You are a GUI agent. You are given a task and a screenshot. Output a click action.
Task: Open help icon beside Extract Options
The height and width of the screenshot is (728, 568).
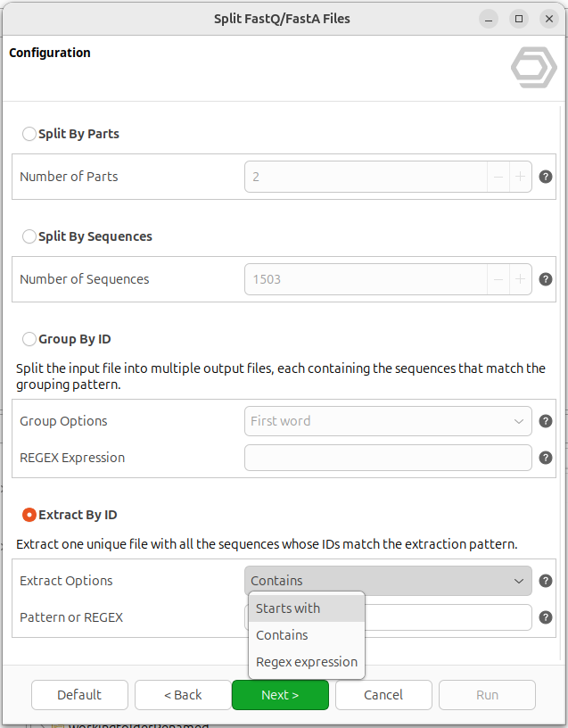545,581
